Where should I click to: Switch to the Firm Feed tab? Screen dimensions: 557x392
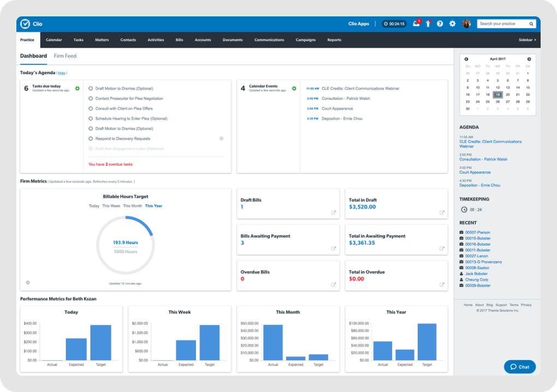pos(64,56)
